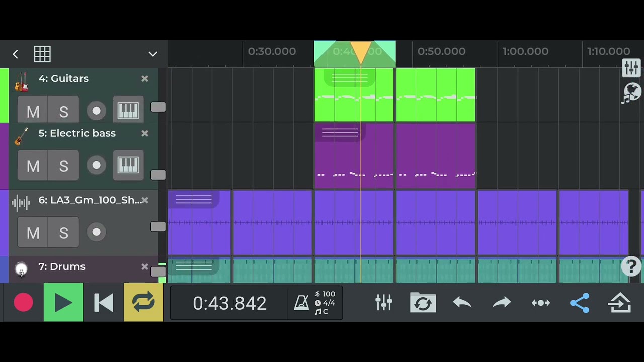644x362 pixels.
Task: Toggle loop playback mode
Action: tap(143, 302)
